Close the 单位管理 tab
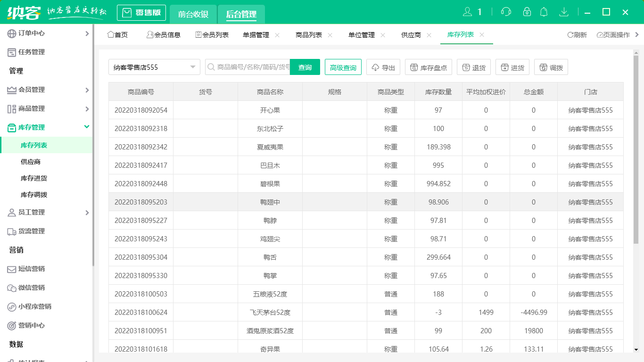 pos(383,35)
